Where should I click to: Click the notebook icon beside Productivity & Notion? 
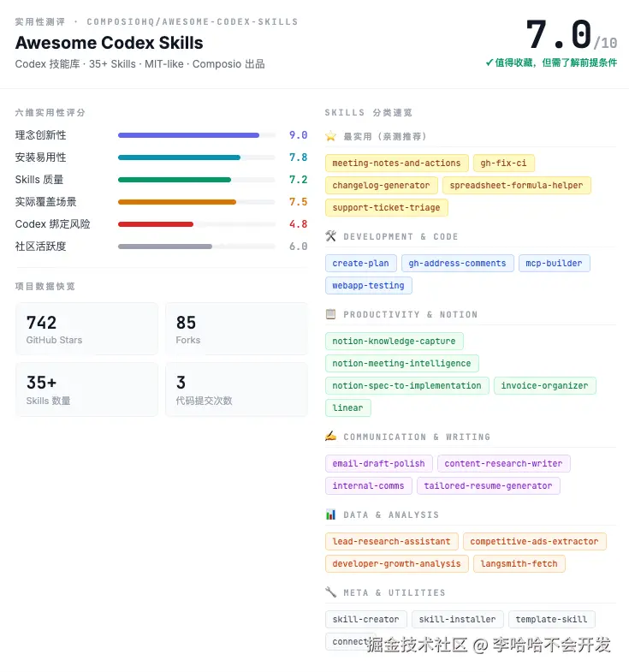click(330, 314)
